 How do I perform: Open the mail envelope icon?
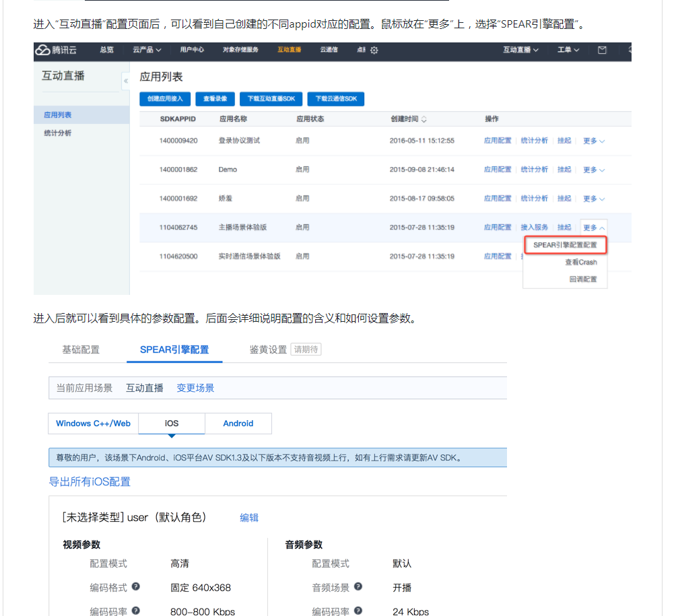pyautogui.click(x=603, y=50)
